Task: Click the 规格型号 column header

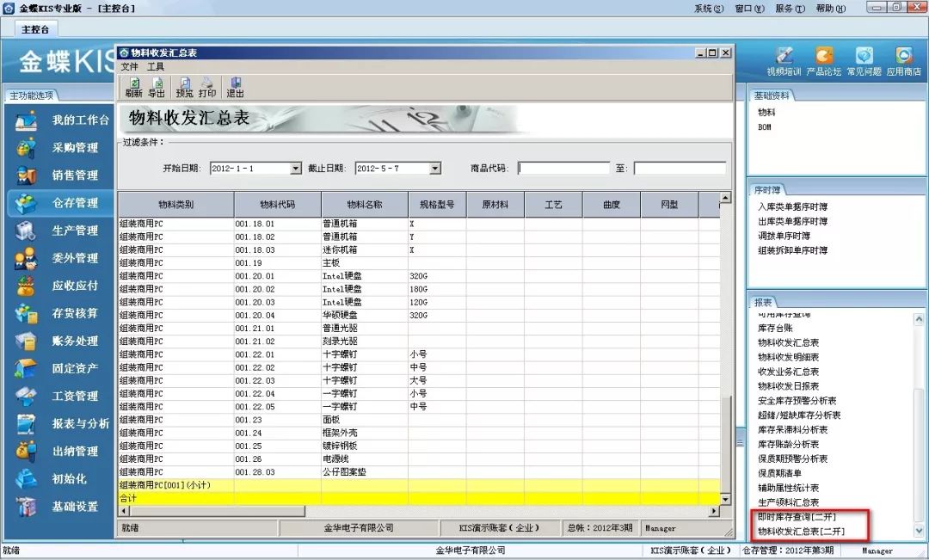Action: point(437,205)
